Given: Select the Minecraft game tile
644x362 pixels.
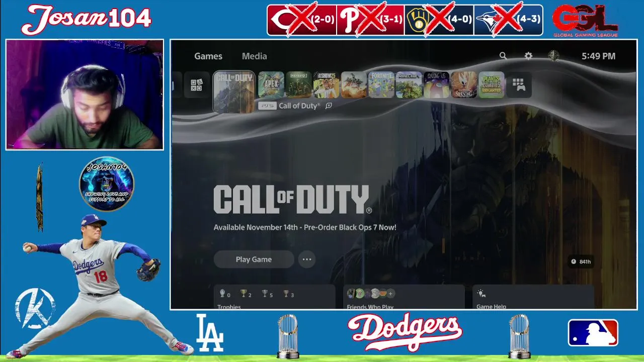Looking at the screenshot, I should click(409, 85).
